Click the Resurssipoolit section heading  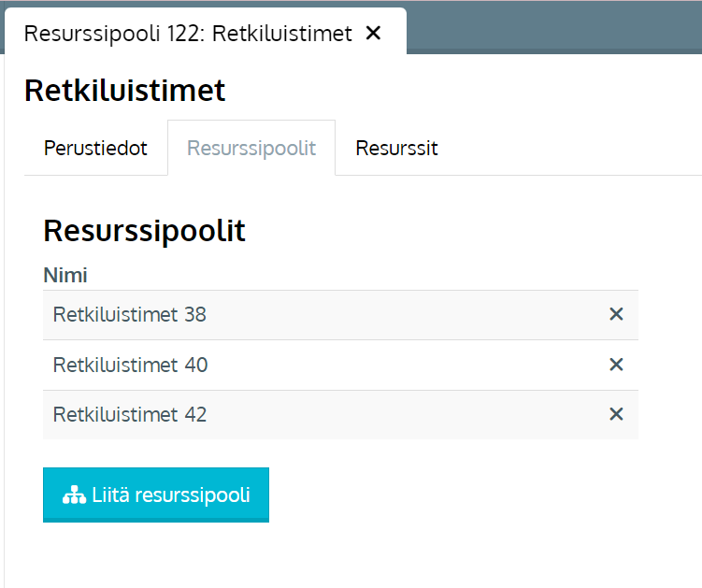pos(144,231)
